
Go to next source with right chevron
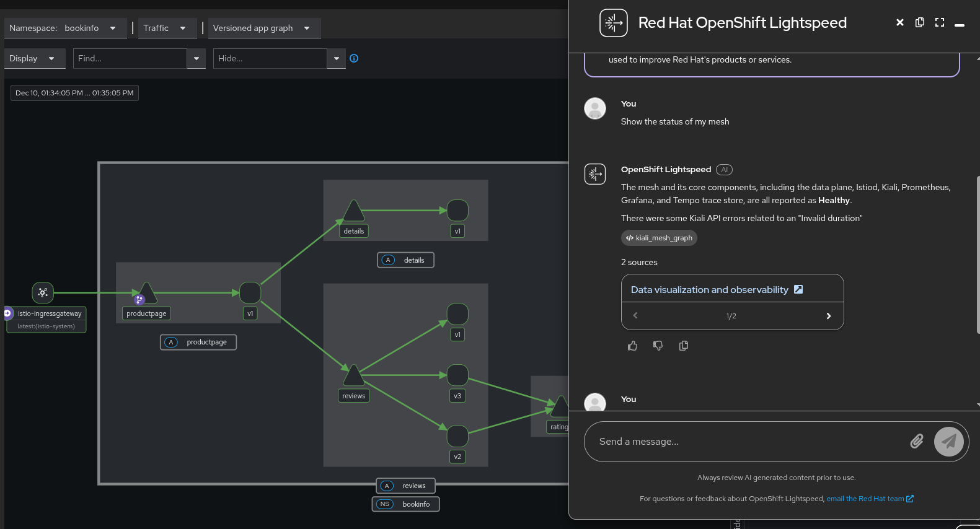tap(829, 316)
